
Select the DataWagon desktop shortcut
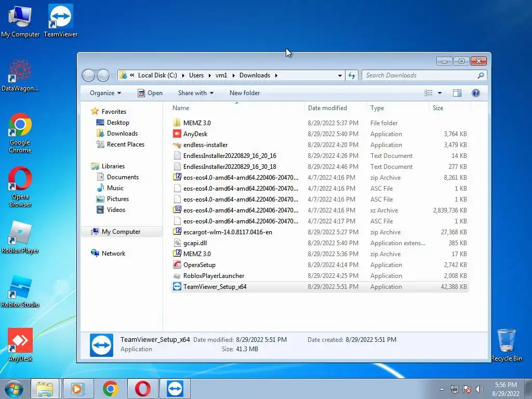[x=20, y=75]
